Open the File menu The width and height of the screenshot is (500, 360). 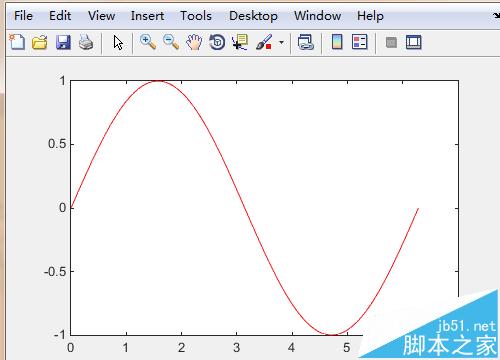point(23,16)
